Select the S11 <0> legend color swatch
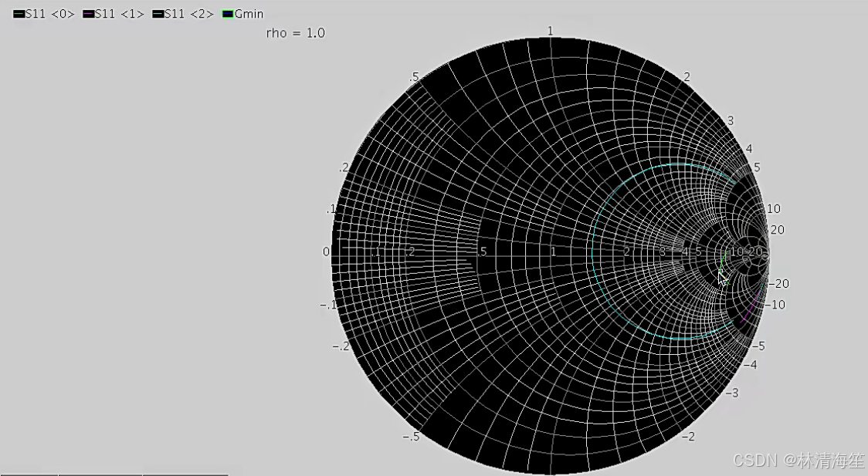The image size is (868, 476). pyautogui.click(x=19, y=14)
